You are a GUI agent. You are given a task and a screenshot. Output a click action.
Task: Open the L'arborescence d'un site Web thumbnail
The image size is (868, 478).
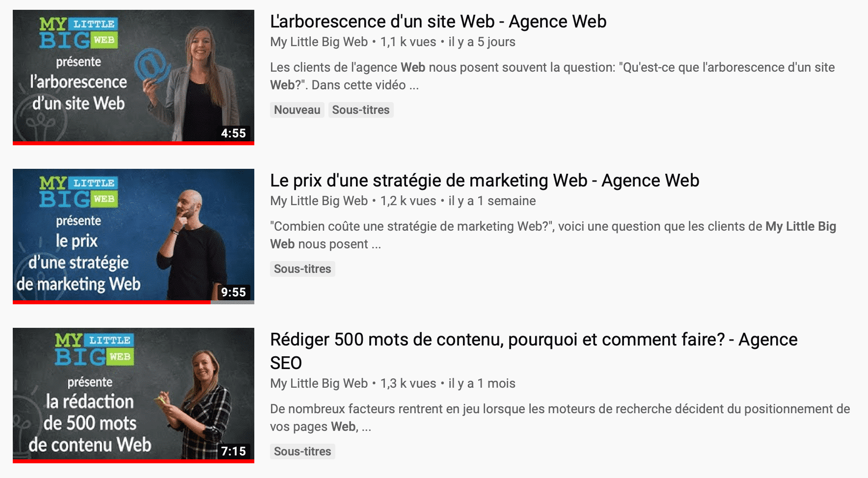point(134,77)
